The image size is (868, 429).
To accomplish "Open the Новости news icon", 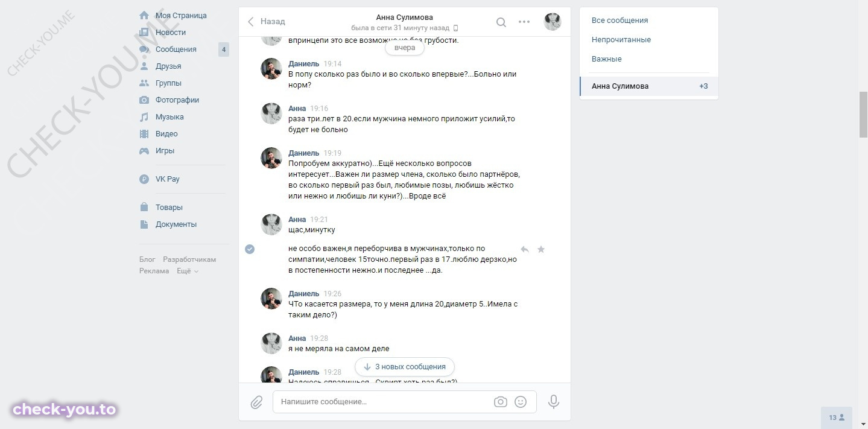I will coord(144,32).
